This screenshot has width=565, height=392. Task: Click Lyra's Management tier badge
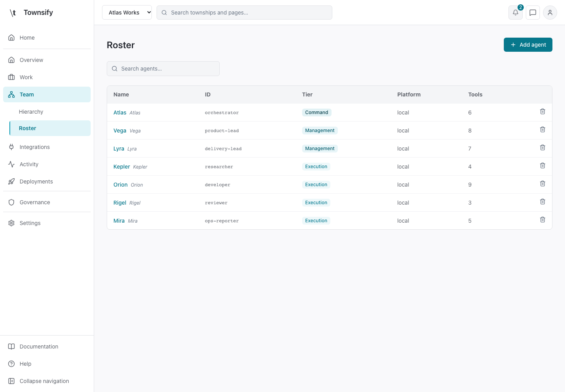320,149
